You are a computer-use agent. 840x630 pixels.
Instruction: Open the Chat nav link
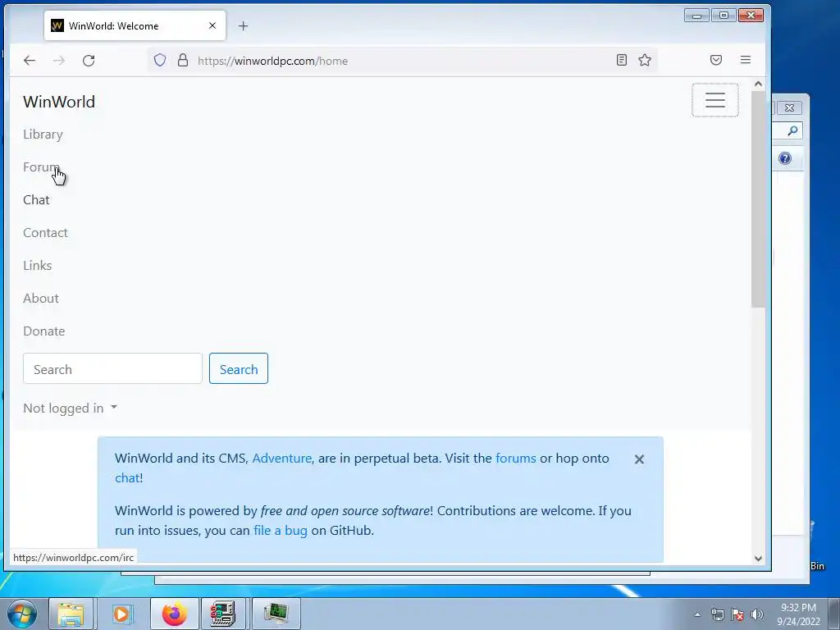pyautogui.click(x=36, y=200)
